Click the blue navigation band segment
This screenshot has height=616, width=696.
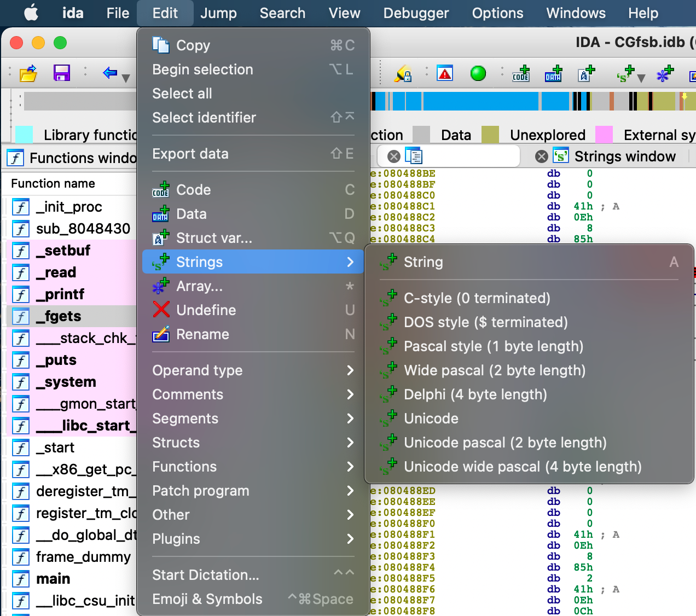480,101
